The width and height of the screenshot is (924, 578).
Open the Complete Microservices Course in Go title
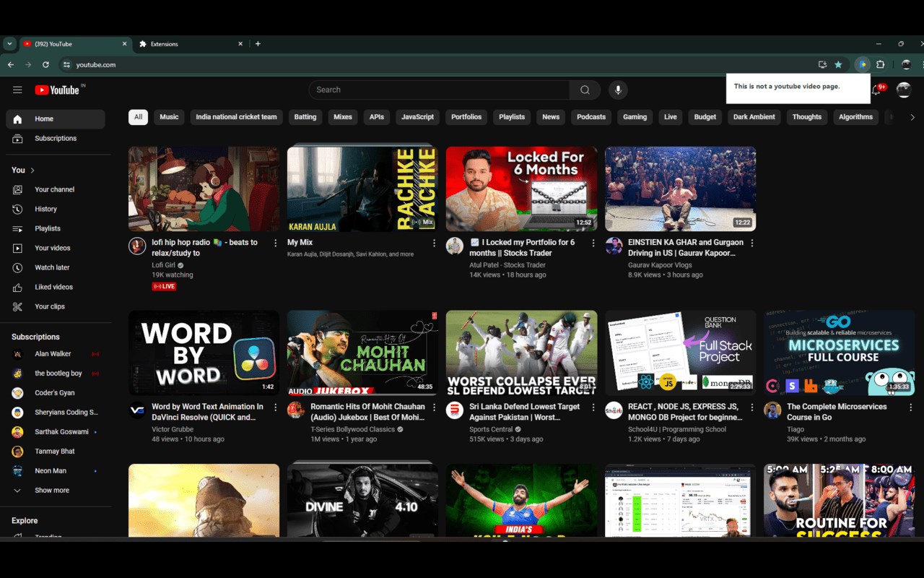(837, 412)
